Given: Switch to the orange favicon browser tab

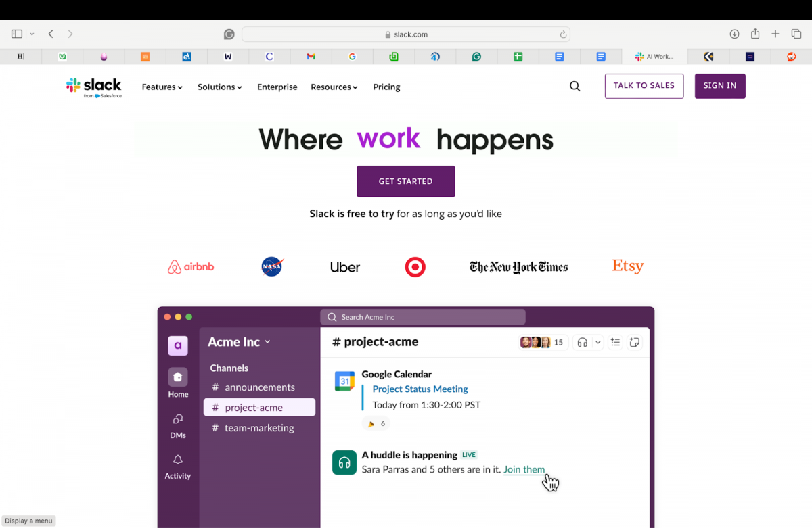Looking at the screenshot, I should click(x=145, y=57).
